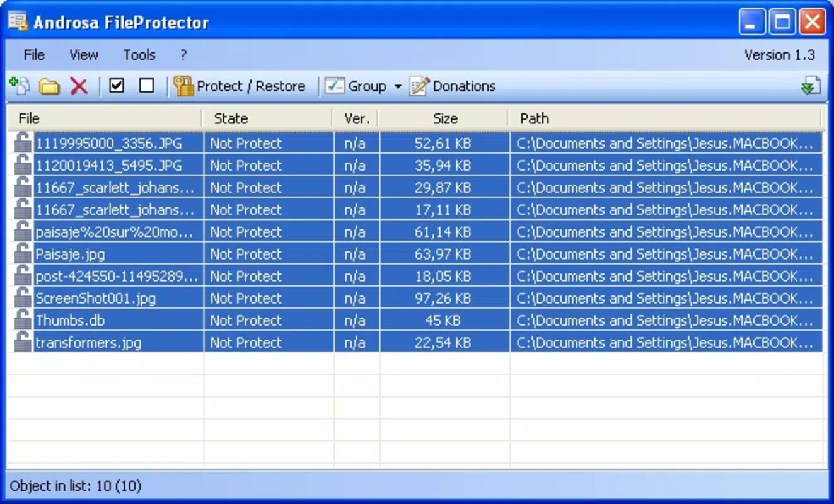Expand the Group dropdown arrow
This screenshot has width=834, height=504.
tap(398, 86)
